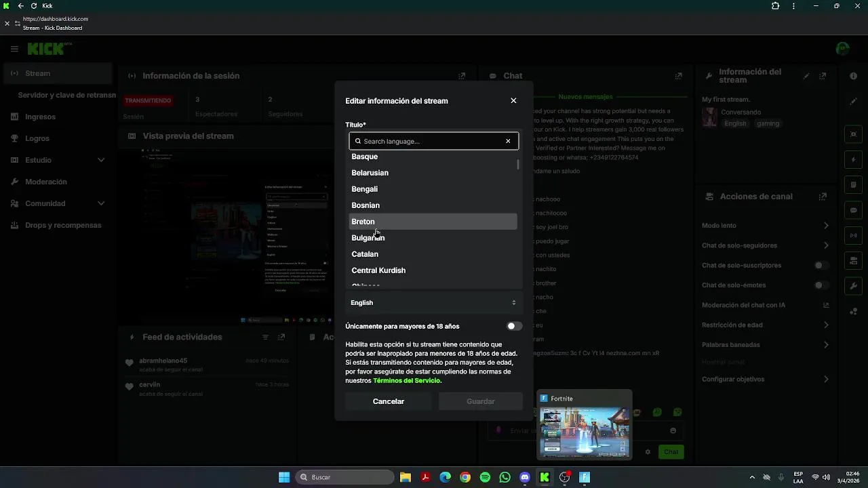
Task: Pop out the Información del stream panel
Action: (823, 76)
